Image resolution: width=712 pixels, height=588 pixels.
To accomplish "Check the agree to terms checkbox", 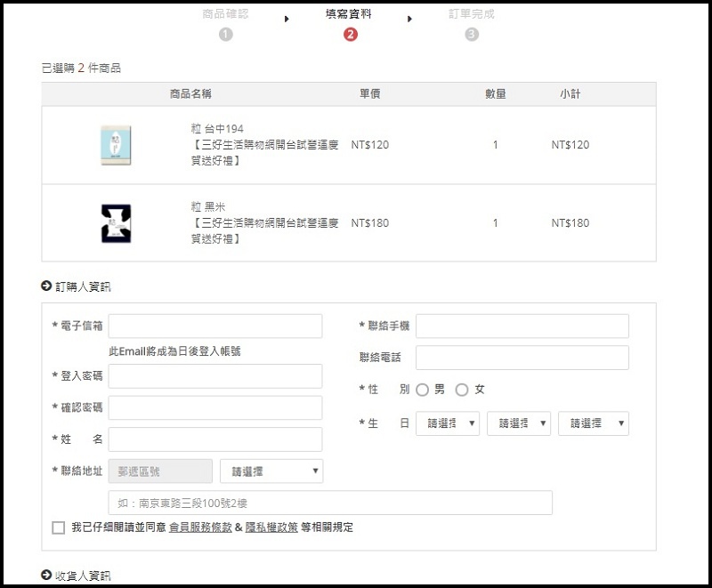I will [59, 528].
